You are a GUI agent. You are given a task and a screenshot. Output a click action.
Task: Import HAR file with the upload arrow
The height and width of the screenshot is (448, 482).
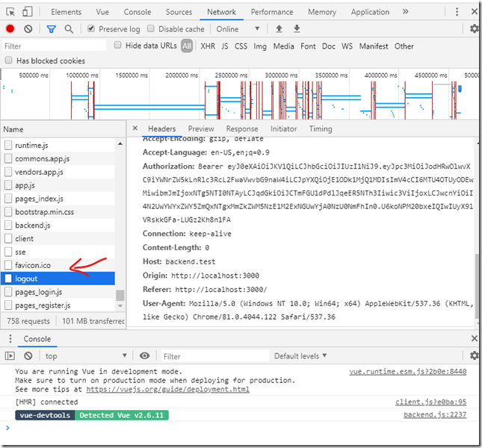pyautogui.click(x=279, y=29)
